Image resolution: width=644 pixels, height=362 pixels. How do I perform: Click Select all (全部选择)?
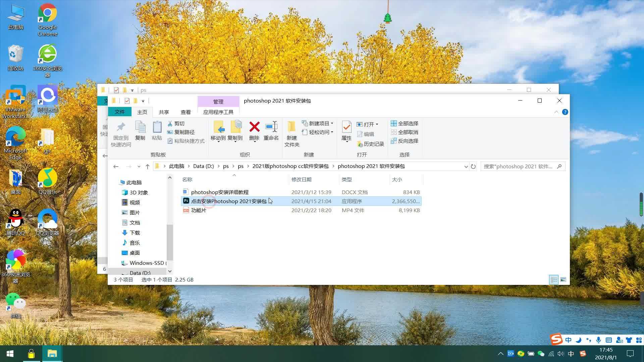(x=405, y=123)
